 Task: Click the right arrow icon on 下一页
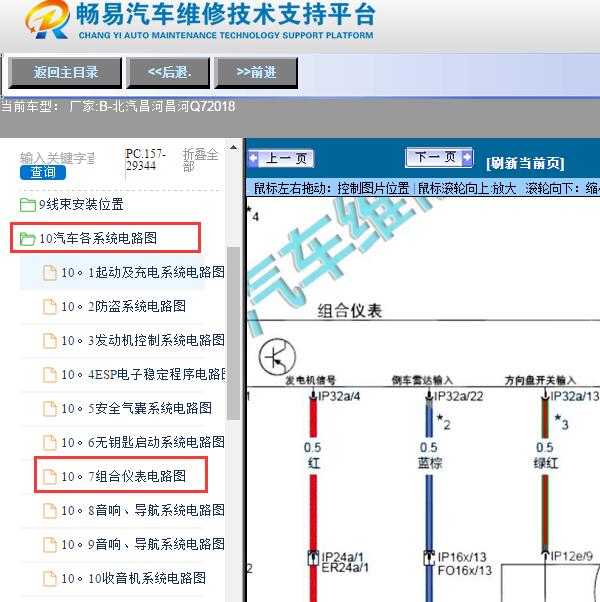pyautogui.click(x=467, y=157)
